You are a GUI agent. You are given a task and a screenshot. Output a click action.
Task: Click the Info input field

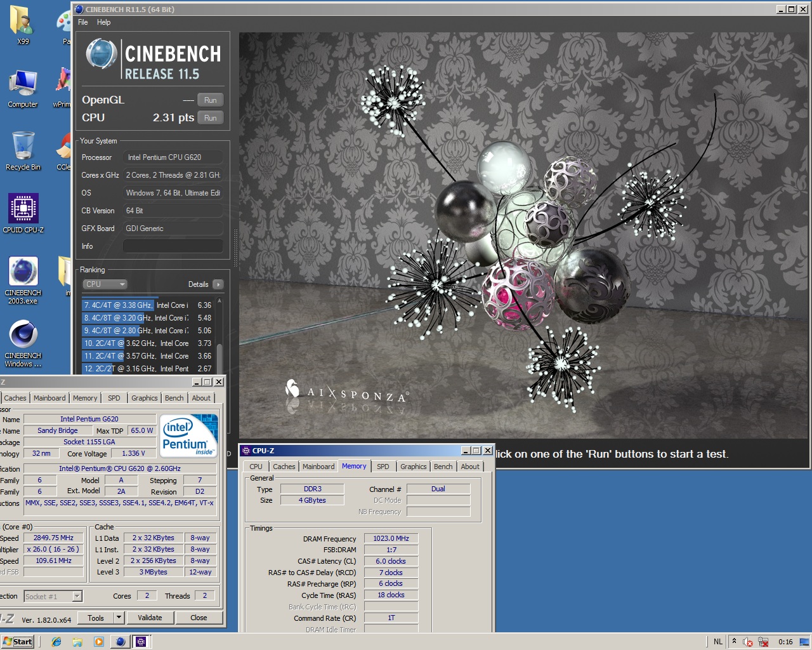click(x=173, y=246)
